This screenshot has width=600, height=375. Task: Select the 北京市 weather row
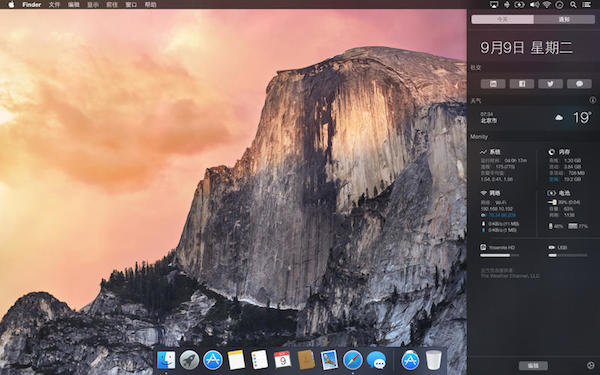pos(534,118)
